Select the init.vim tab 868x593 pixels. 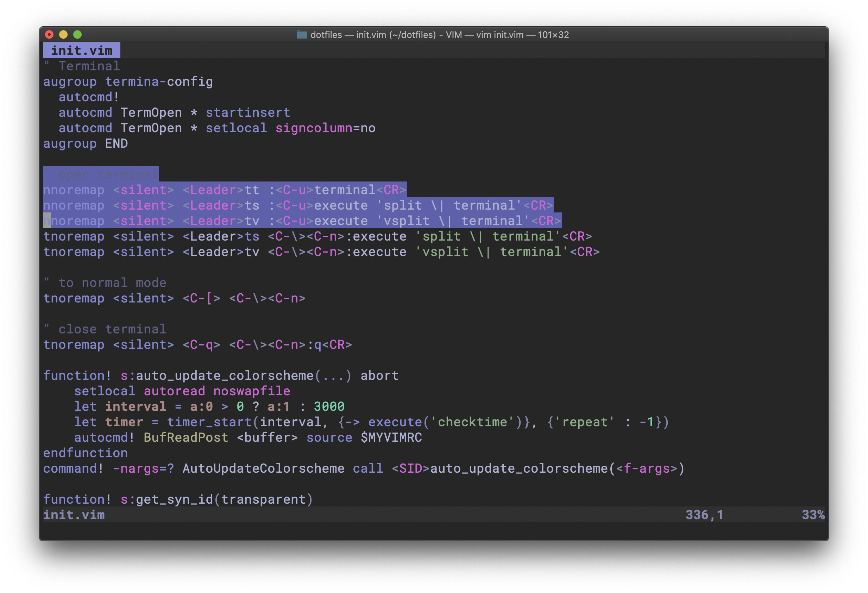point(81,50)
